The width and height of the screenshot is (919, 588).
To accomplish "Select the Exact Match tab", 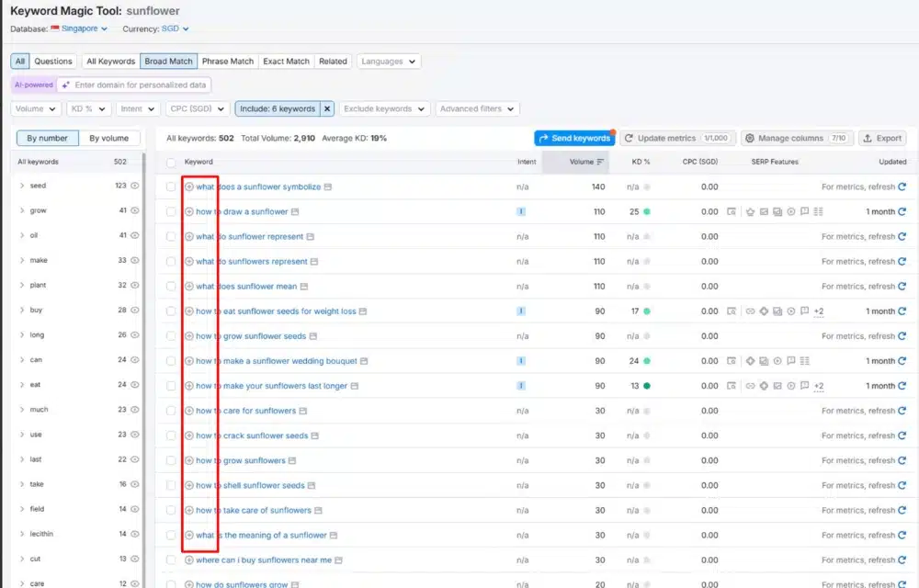I will coord(286,62).
